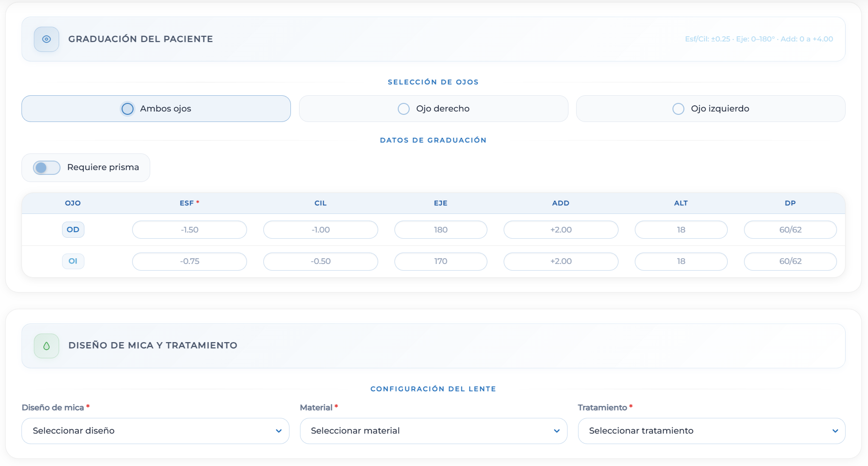Pick the Ojo izquierdo radio option
This screenshot has width=868, height=466.
tap(678, 109)
